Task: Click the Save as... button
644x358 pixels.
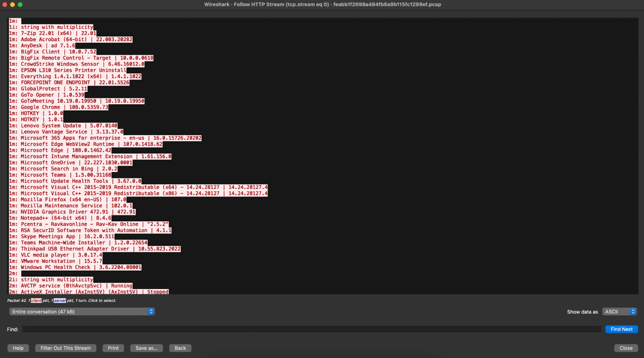Action: (x=147, y=348)
